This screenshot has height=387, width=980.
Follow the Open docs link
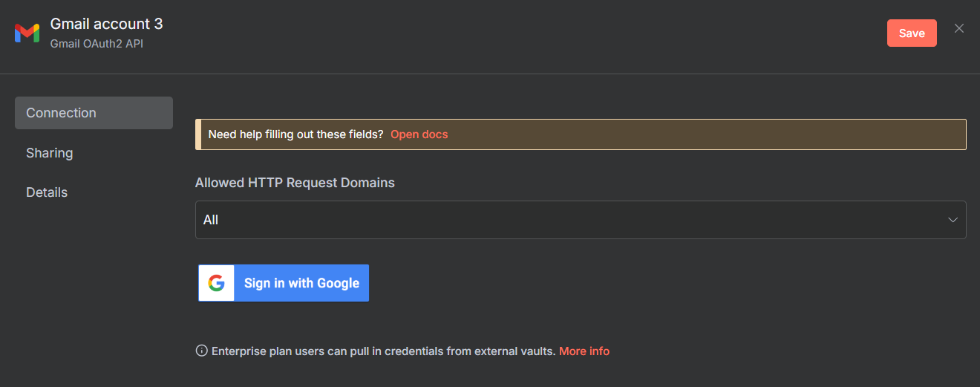[x=419, y=134]
